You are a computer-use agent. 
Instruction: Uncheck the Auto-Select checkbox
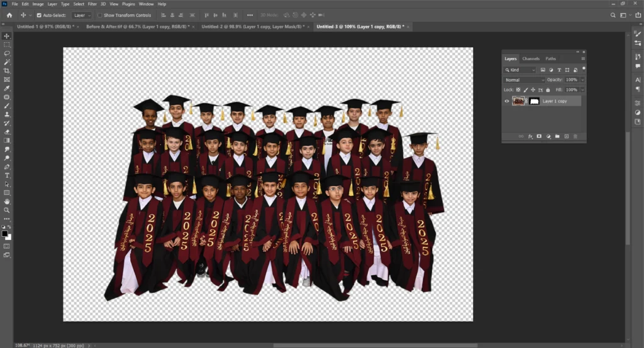click(39, 15)
